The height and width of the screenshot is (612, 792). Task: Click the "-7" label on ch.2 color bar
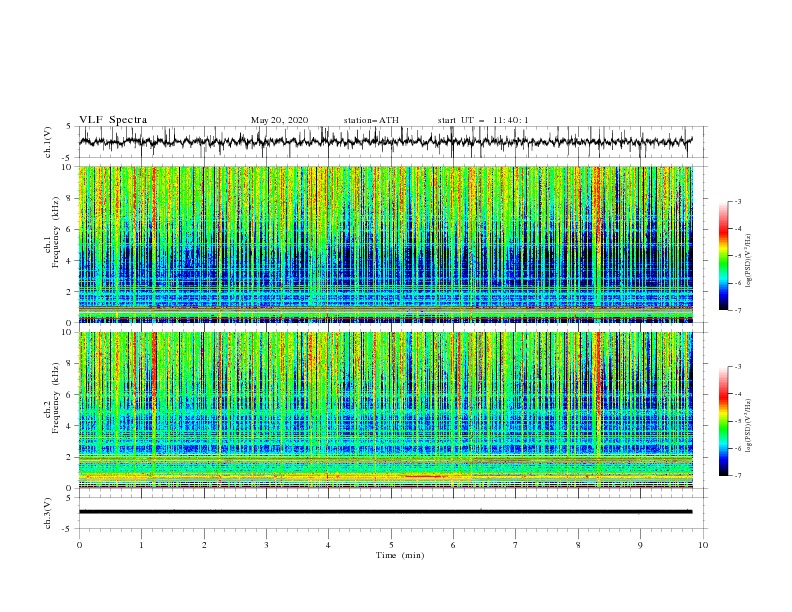point(737,475)
